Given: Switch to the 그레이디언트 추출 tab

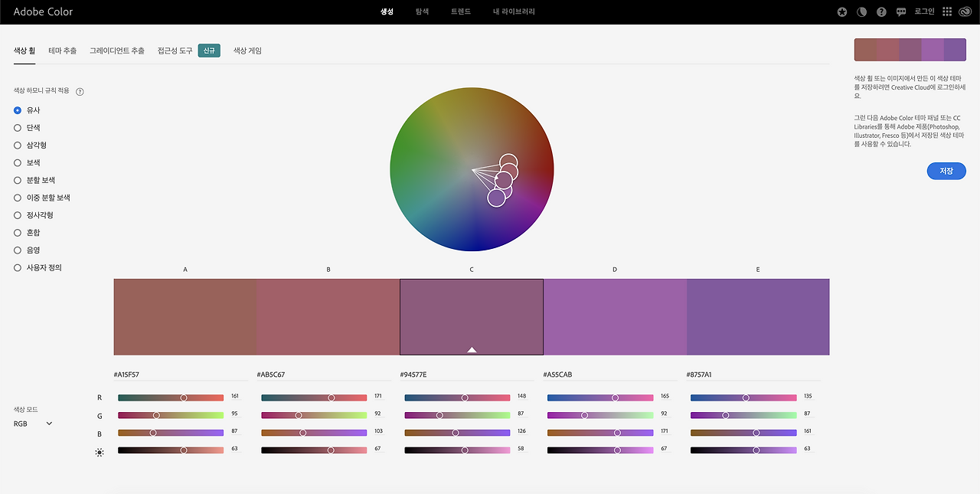Looking at the screenshot, I should point(116,51).
